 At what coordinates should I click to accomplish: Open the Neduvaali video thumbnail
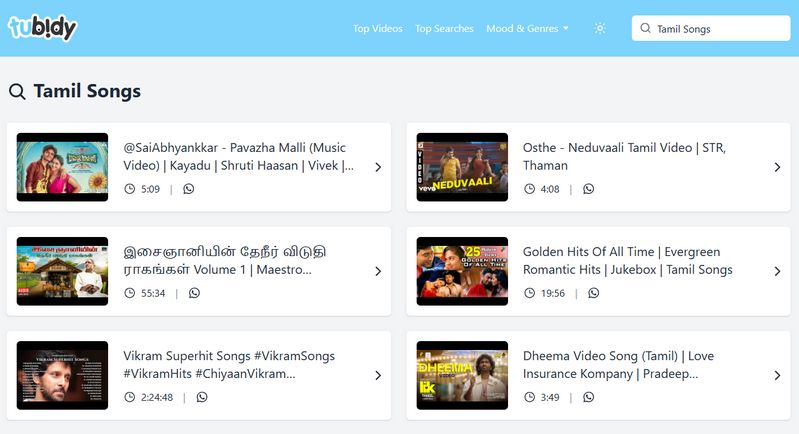pos(462,167)
